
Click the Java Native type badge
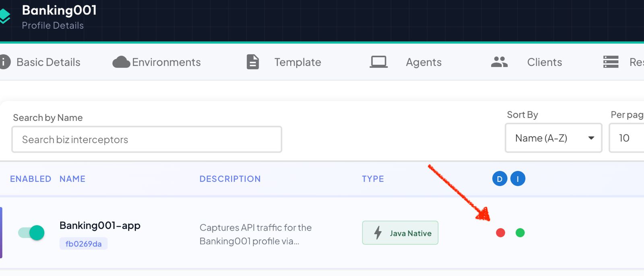click(400, 233)
